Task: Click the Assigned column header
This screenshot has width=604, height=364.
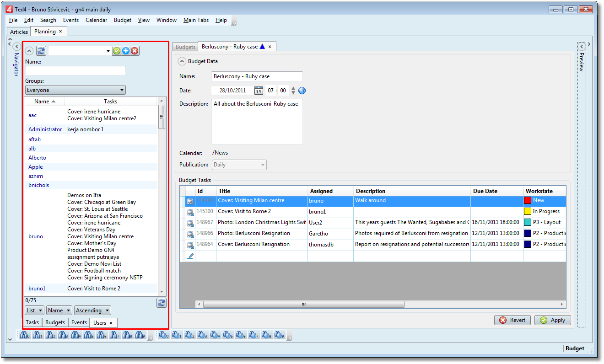Action: pyautogui.click(x=331, y=191)
